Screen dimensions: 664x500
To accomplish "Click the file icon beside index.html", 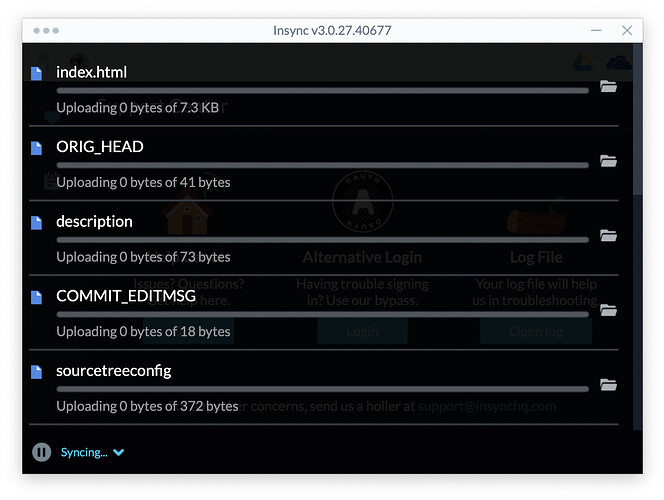I will pos(36,73).
